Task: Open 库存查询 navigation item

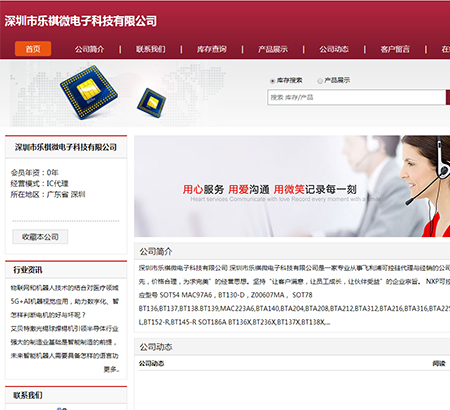Action: [212, 49]
